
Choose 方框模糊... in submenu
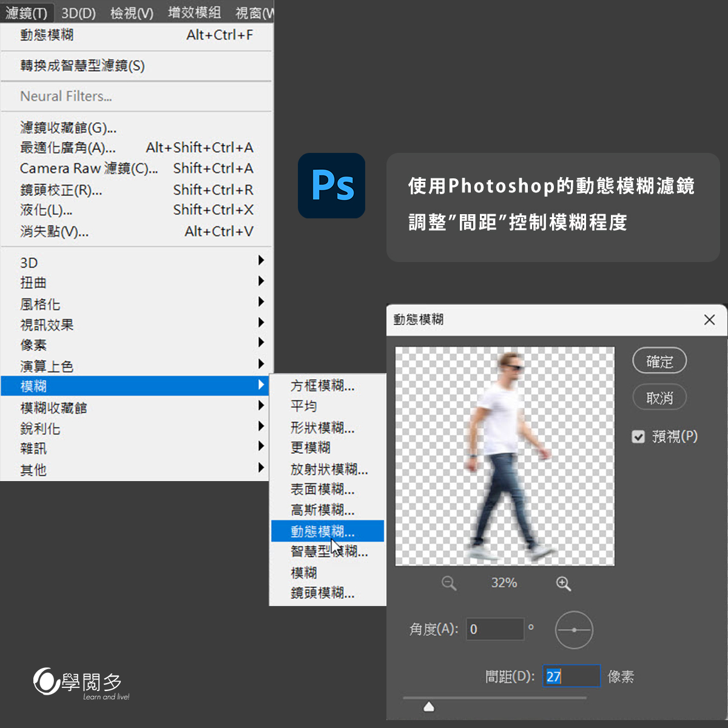pyautogui.click(x=328, y=386)
